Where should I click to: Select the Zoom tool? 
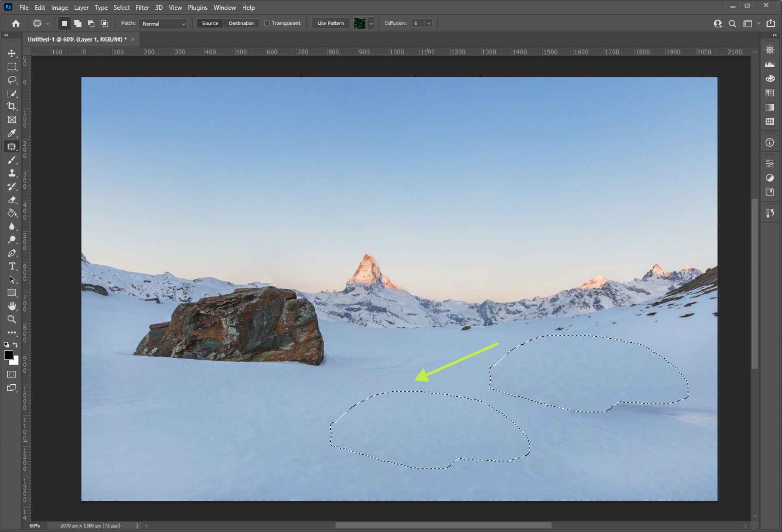12,319
